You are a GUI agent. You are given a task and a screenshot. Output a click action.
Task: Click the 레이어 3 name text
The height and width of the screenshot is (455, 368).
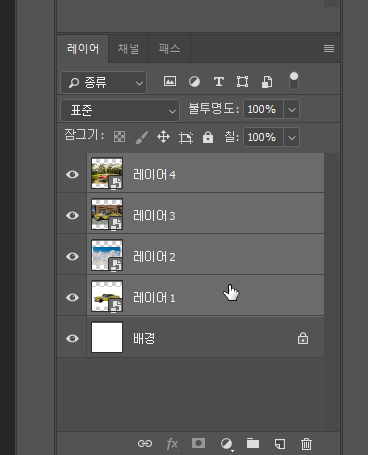tap(154, 216)
